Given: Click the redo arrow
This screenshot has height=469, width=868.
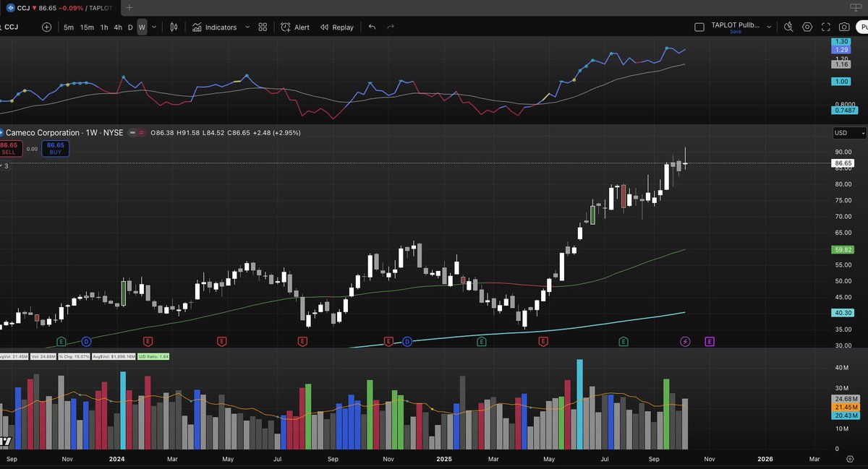Looking at the screenshot, I should pyautogui.click(x=391, y=27).
